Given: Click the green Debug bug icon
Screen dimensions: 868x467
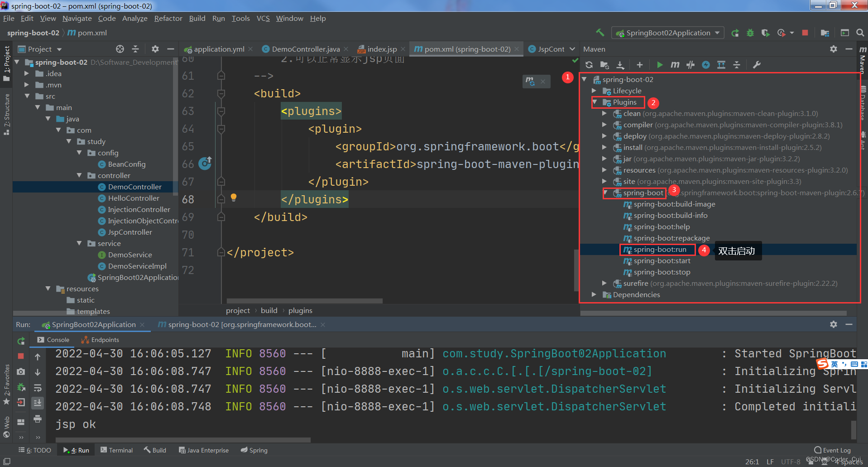Looking at the screenshot, I should coord(750,33).
